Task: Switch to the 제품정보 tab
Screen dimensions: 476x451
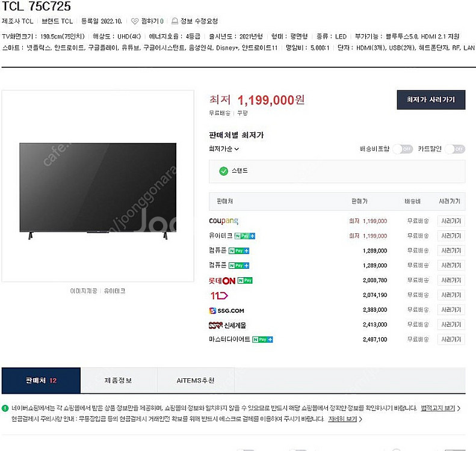Action: (119, 380)
